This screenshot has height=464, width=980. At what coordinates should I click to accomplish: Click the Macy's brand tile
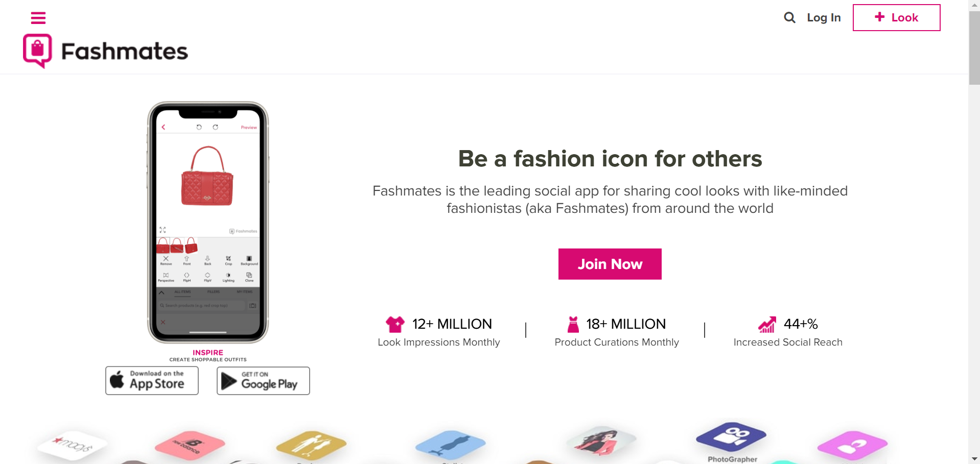pos(73,445)
